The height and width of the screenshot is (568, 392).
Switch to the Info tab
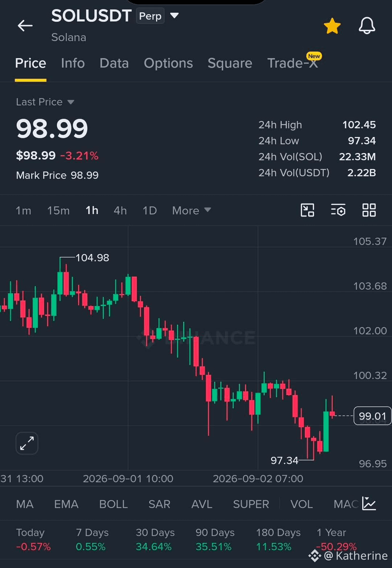point(73,63)
